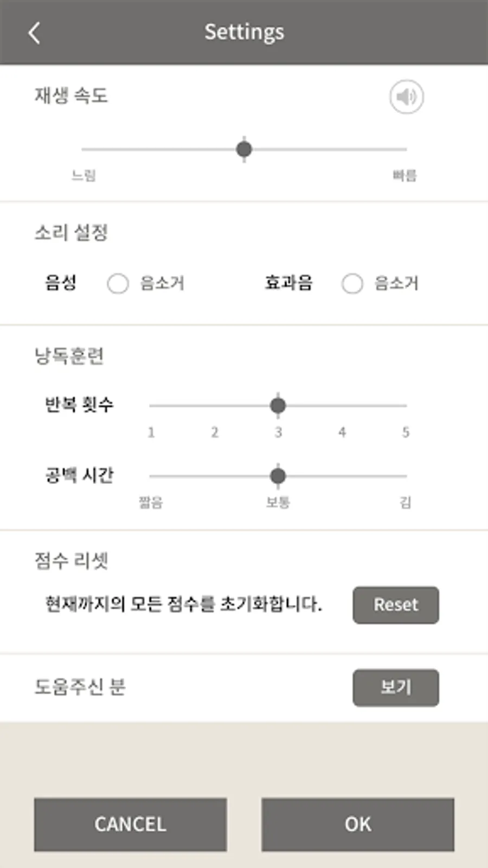Click the 공백 시간 slider handle

point(278,476)
